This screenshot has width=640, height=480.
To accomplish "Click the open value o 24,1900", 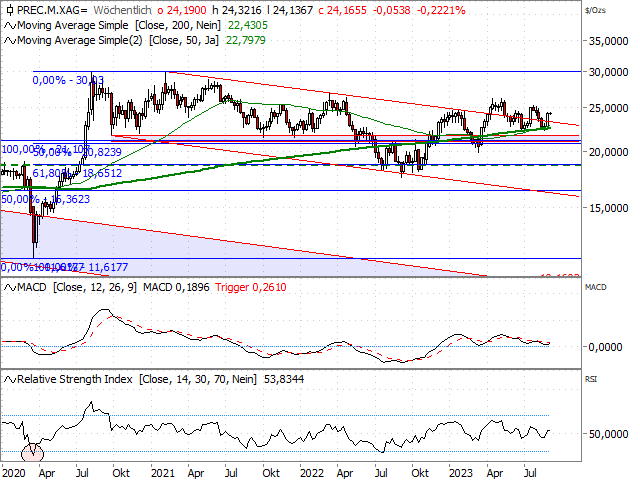I will pyautogui.click(x=182, y=10).
